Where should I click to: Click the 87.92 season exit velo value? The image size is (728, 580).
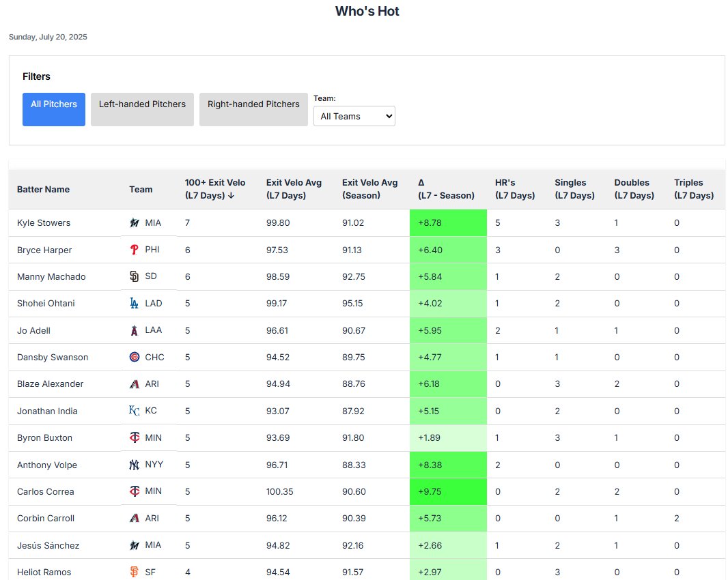coord(353,411)
